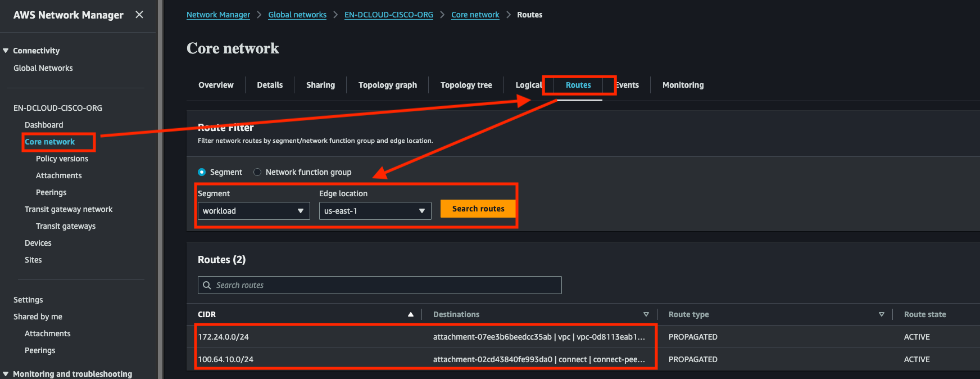Open the Segment dropdown showing workload
This screenshot has width=980, height=379.
[x=253, y=211]
